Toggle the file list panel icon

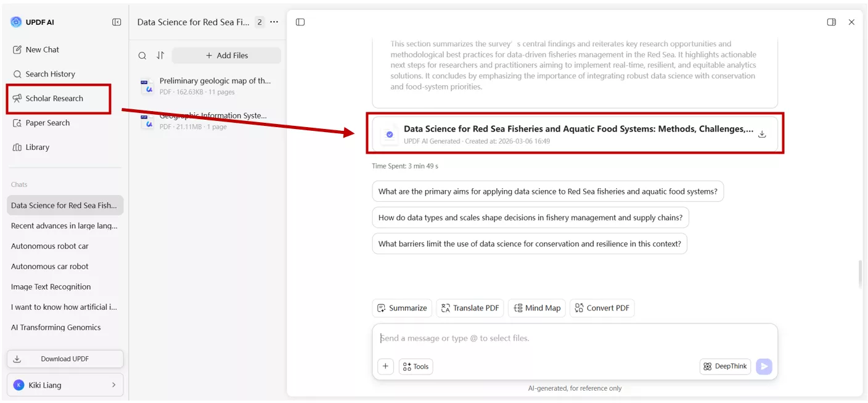coord(300,22)
